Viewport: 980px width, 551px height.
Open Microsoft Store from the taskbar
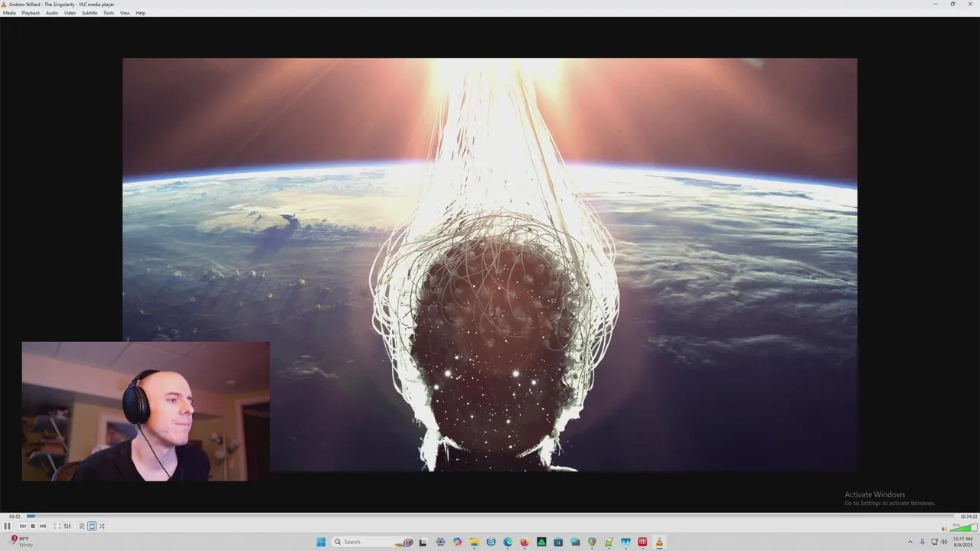[558, 542]
